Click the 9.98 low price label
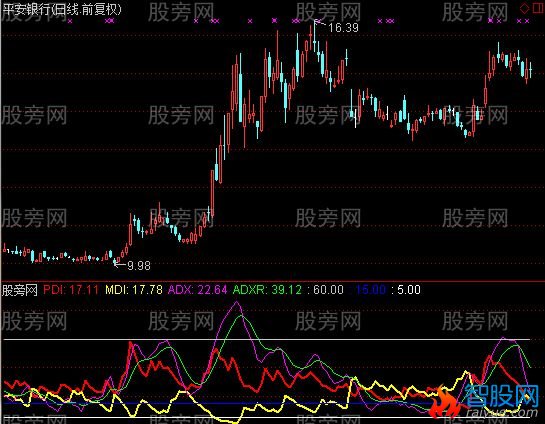 point(139,266)
